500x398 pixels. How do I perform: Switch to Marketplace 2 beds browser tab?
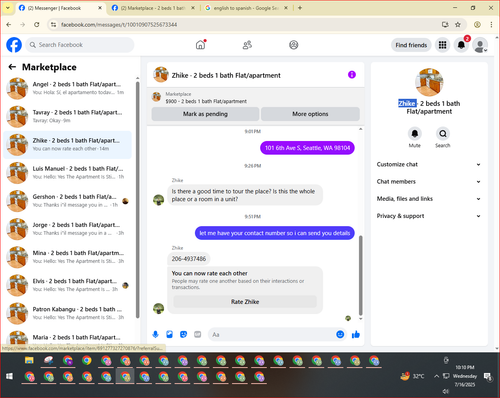pyautogui.click(x=153, y=8)
